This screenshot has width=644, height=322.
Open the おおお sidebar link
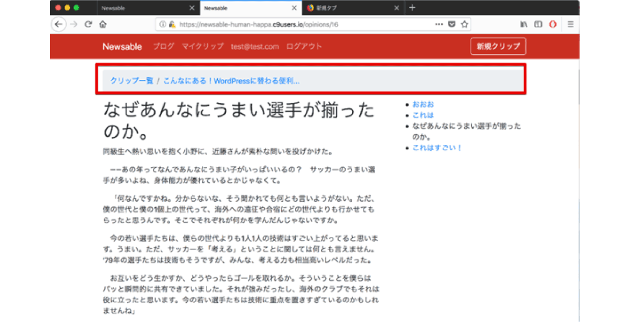pos(423,105)
